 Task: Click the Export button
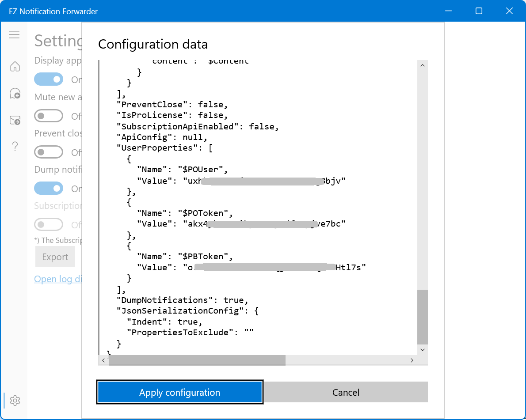(55, 257)
